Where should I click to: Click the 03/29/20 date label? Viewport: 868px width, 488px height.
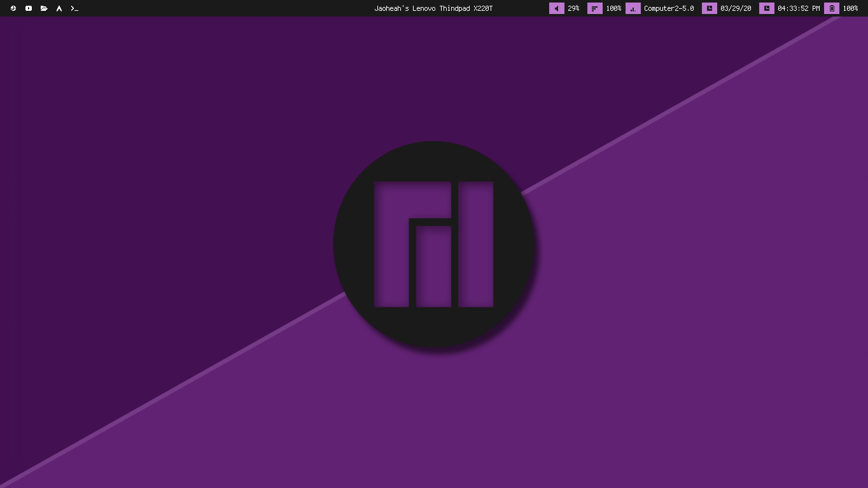pos(736,8)
